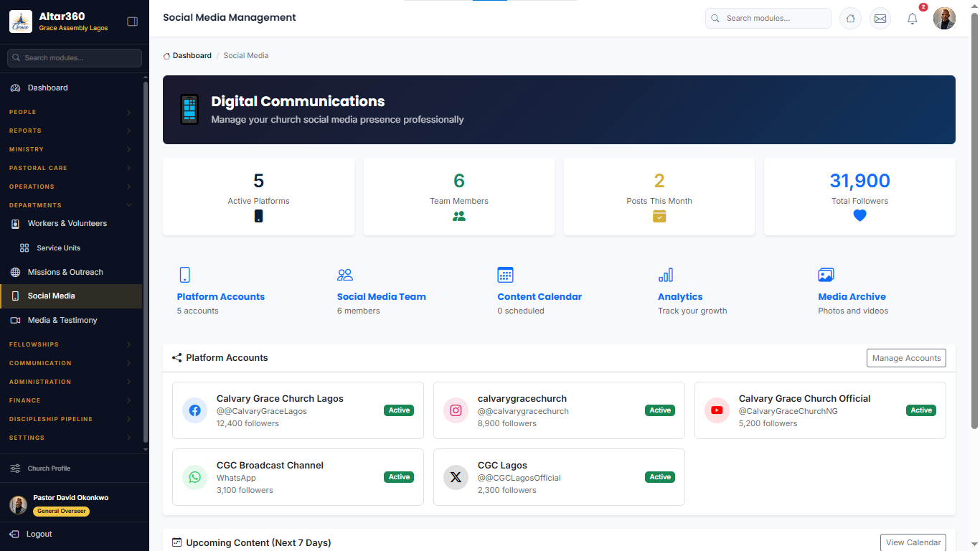
Task: Click the Missions & Outreach globe icon
Action: (15, 272)
